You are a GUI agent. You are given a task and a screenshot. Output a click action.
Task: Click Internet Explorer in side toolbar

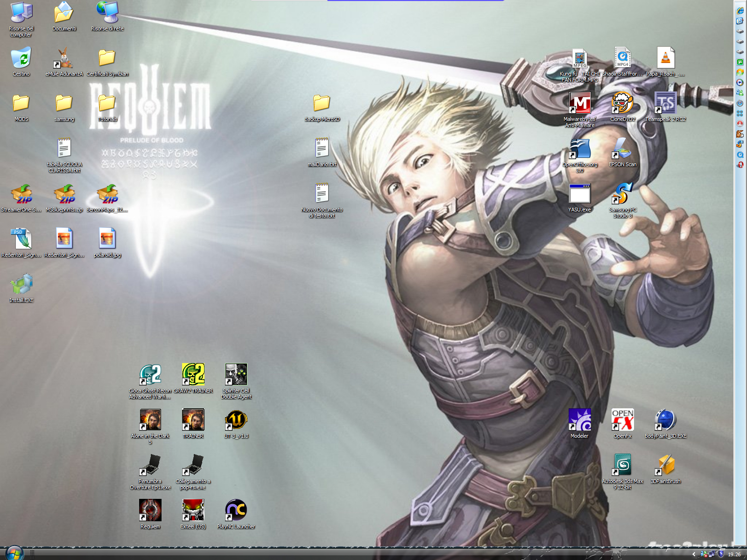(740, 10)
